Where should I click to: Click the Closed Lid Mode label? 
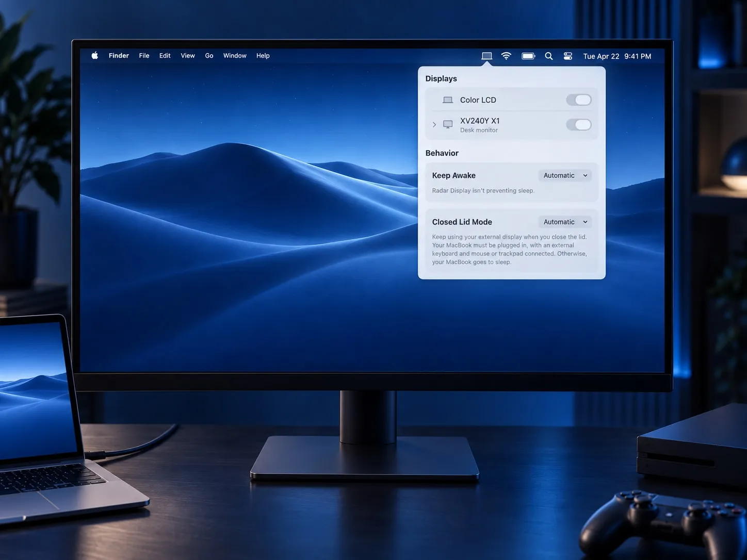[462, 222]
